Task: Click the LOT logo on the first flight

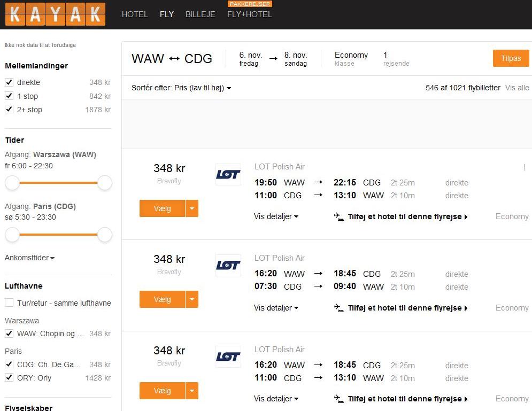Action: point(228,175)
